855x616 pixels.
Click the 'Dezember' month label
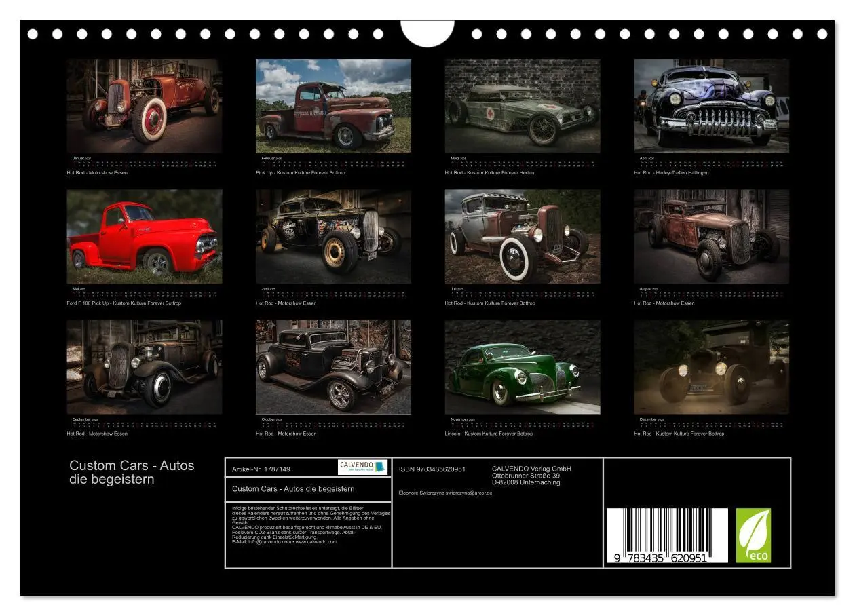[x=649, y=419]
